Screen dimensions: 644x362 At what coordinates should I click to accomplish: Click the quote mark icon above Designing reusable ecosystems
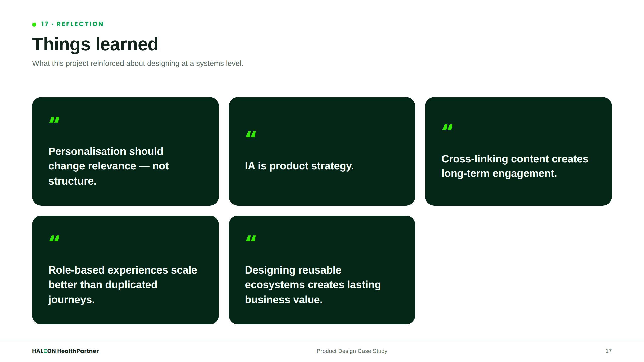(x=251, y=238)
